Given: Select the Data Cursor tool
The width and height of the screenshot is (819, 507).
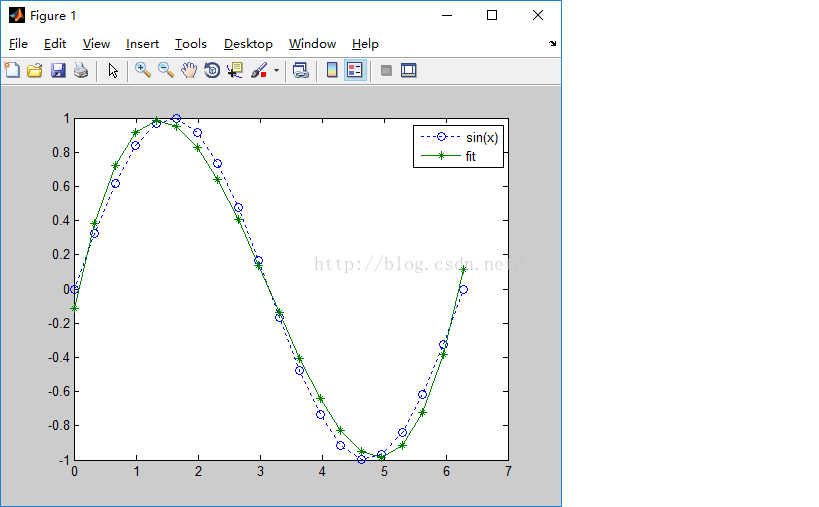Looking at the screenshot, I should click(235, 70).
